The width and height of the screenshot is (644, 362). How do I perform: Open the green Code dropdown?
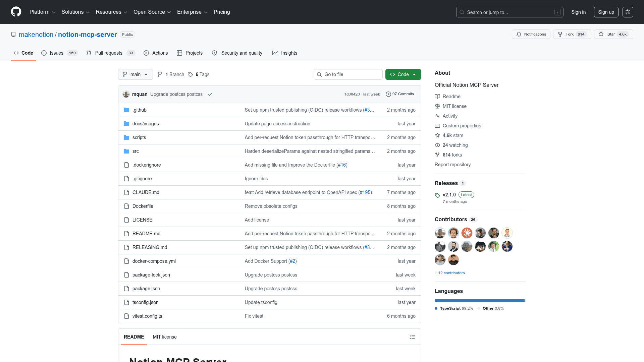[x=403, y=74]
